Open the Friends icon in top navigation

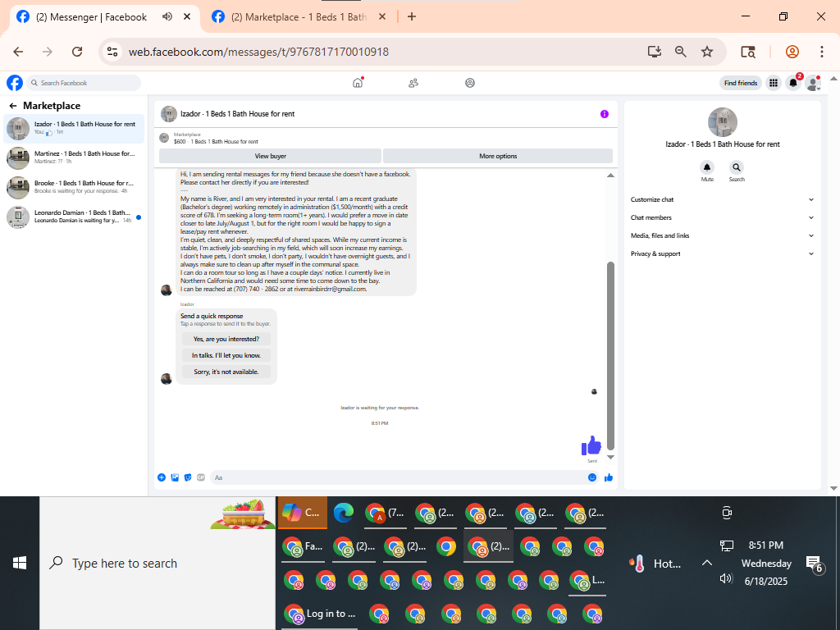click(413, 83)
